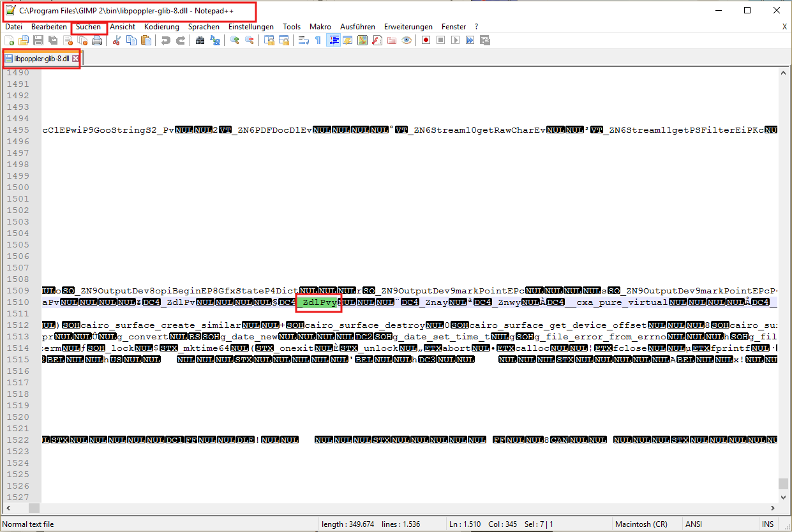This screenshot has height=532, width=792.
Task: Click the scroll-right arrow at the bottom
Action: click(773, 508)
